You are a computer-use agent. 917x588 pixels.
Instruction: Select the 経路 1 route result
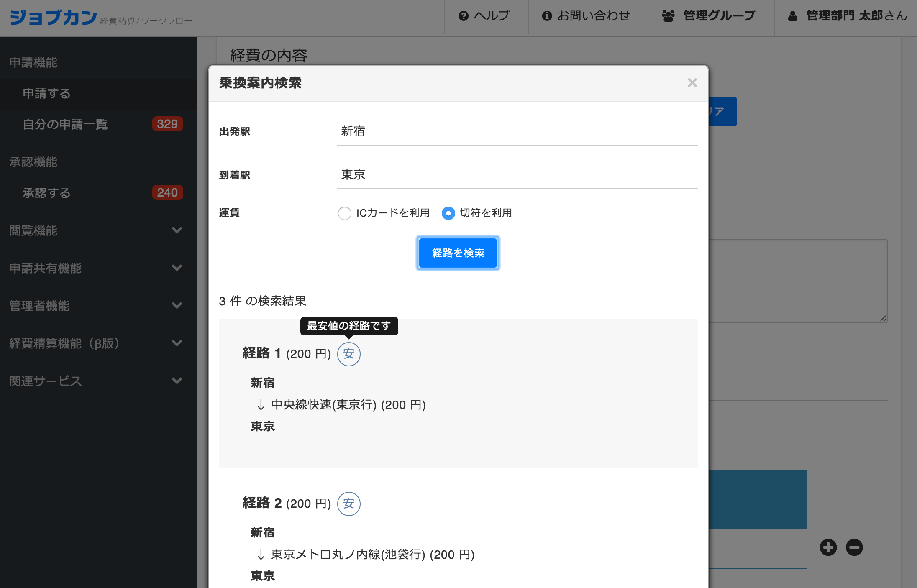coord(458,393)
